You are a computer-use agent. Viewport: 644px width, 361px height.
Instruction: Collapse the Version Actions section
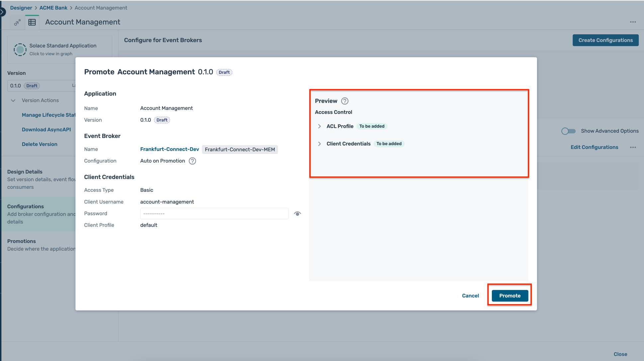tap(13, 100)
